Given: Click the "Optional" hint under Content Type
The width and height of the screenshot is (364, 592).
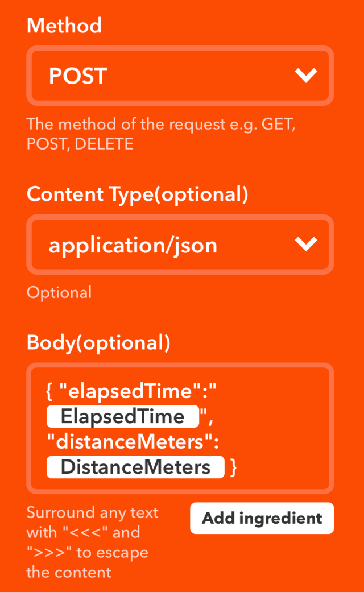Looking at the screenshot, I should [59, 293].
